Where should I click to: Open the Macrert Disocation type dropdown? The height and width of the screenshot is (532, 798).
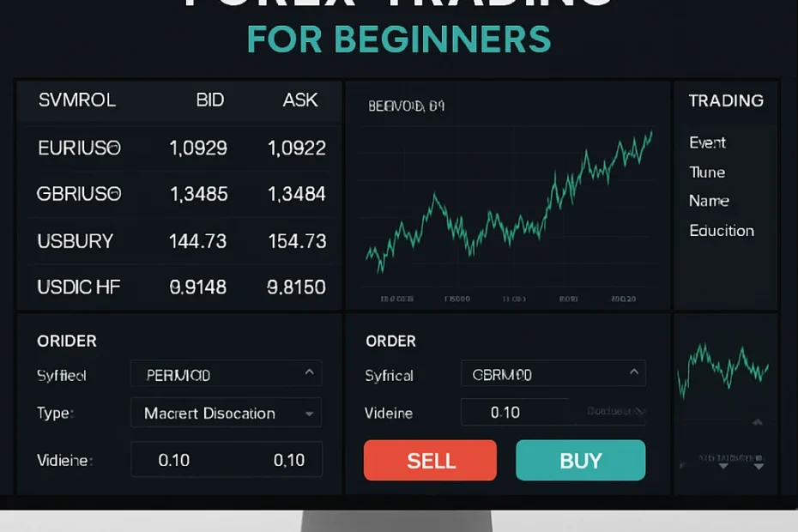pyautogui.click(x=226, y=413)
